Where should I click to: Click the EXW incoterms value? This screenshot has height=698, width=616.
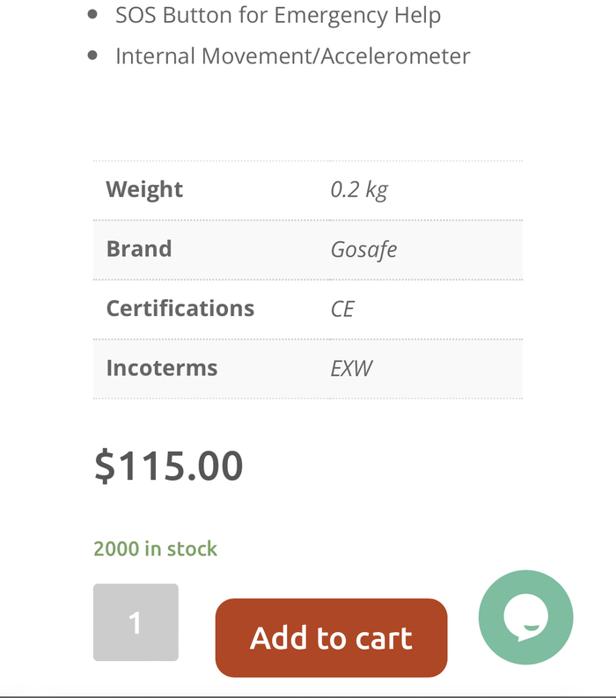tap(352, 368)
